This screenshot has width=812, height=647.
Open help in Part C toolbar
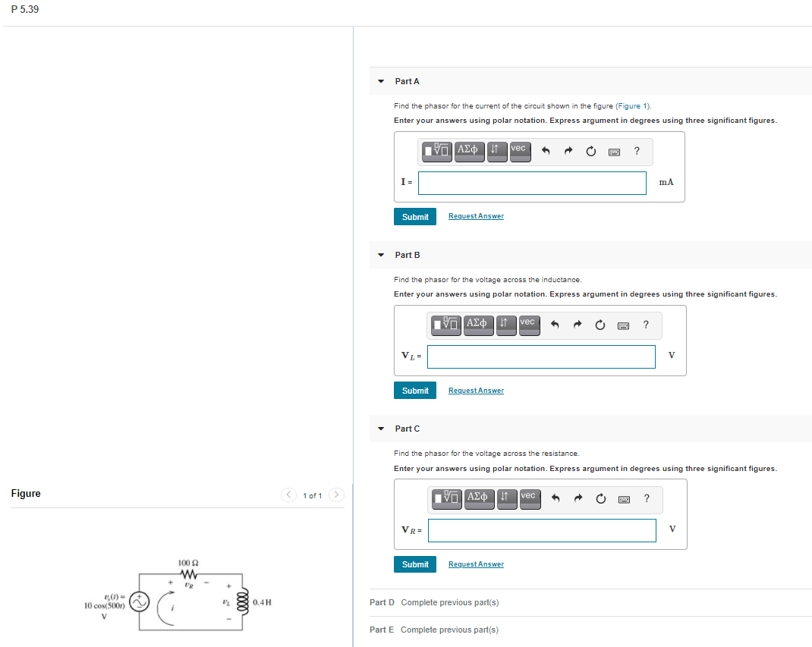pos(647,499)
